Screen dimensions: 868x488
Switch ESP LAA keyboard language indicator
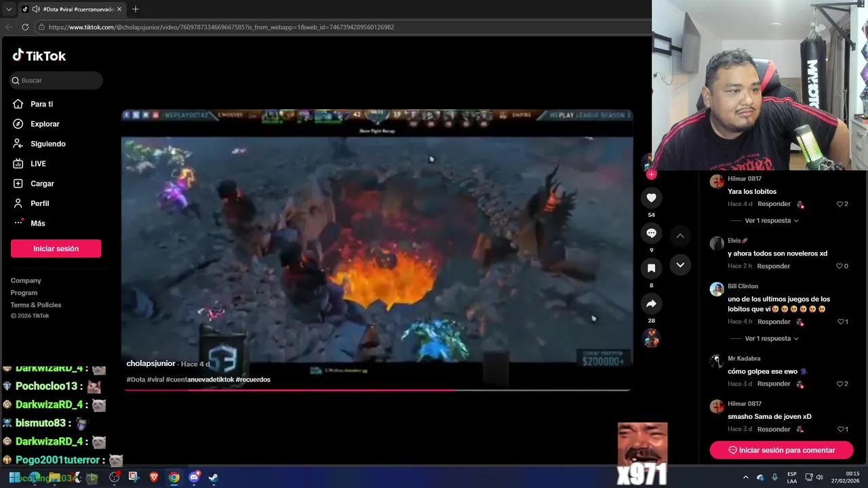click(x=791, y=477)
